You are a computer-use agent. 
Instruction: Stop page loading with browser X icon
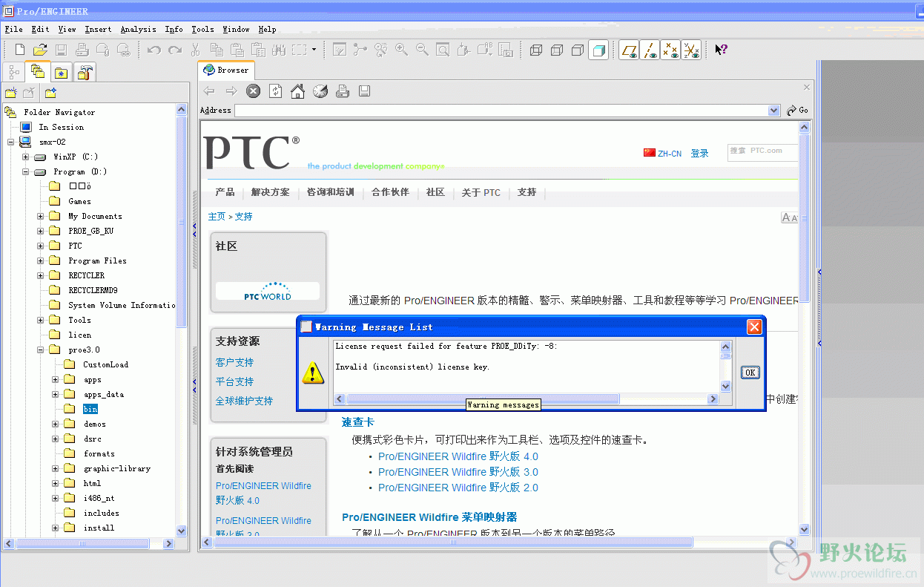pyautogui.click(x=254, y=91)
